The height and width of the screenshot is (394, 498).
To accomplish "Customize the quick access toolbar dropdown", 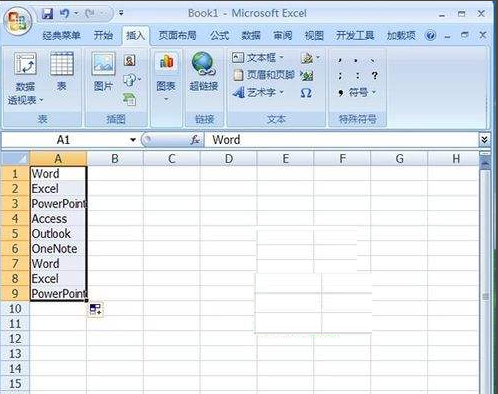I will 121,13.
